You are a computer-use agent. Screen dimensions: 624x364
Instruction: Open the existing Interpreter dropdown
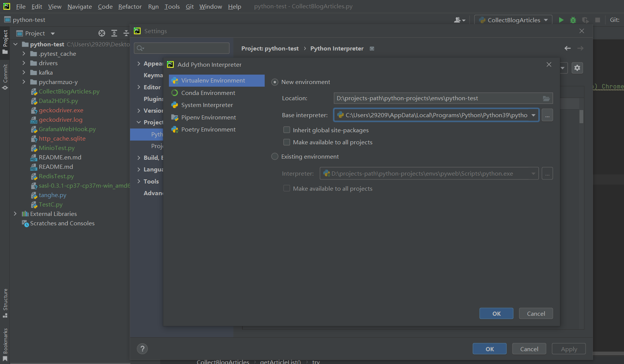(x=534, y=173)
